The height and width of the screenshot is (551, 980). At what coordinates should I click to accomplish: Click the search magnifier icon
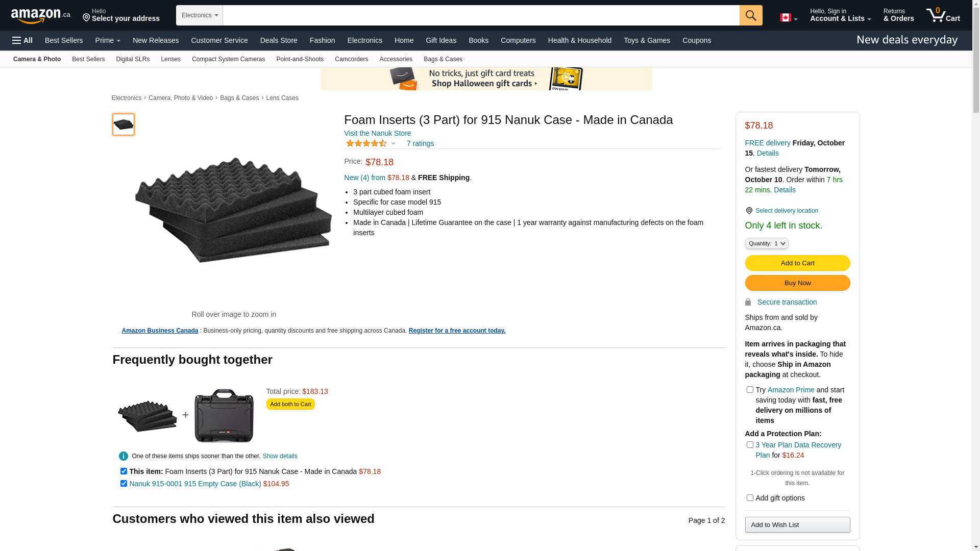[750, 15]
